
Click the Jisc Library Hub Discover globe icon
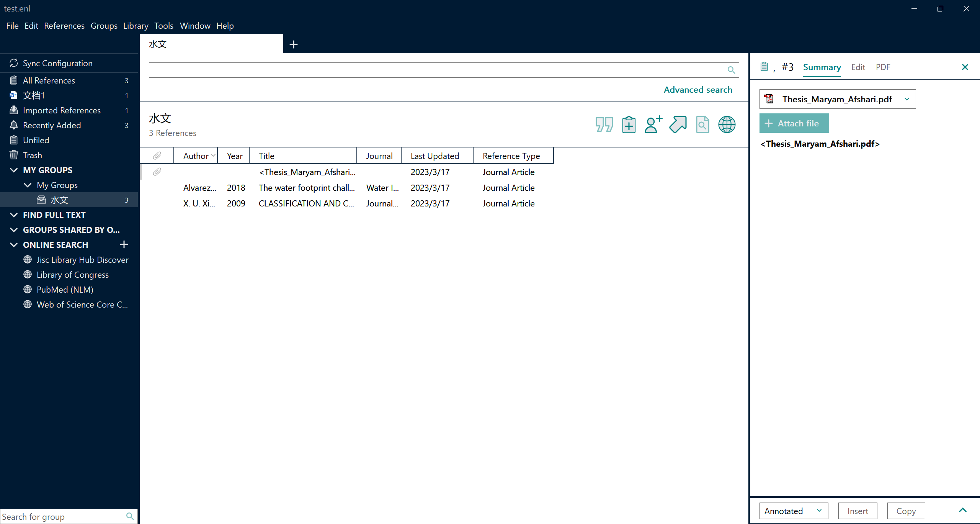point(28,259)
